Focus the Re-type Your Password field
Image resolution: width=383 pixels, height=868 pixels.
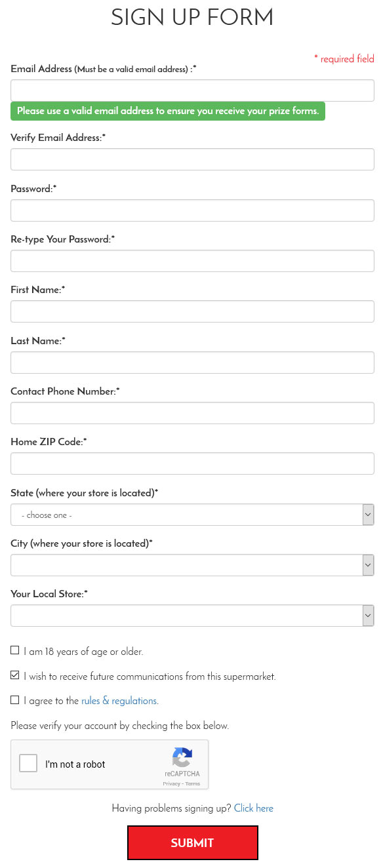(x=192, y=261)
